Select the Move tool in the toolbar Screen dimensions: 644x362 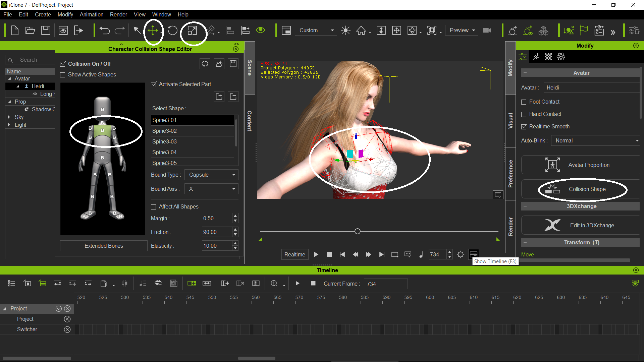(x=153, y=31)
